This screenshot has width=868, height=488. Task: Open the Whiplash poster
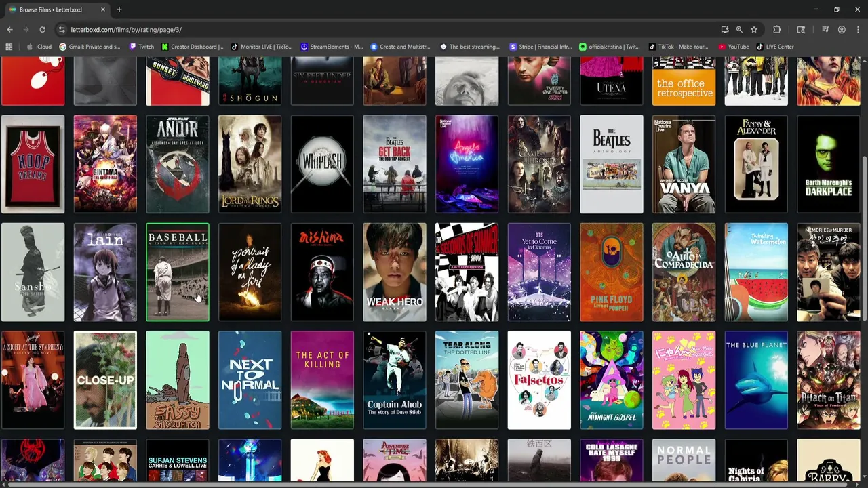tap(322, 164)
